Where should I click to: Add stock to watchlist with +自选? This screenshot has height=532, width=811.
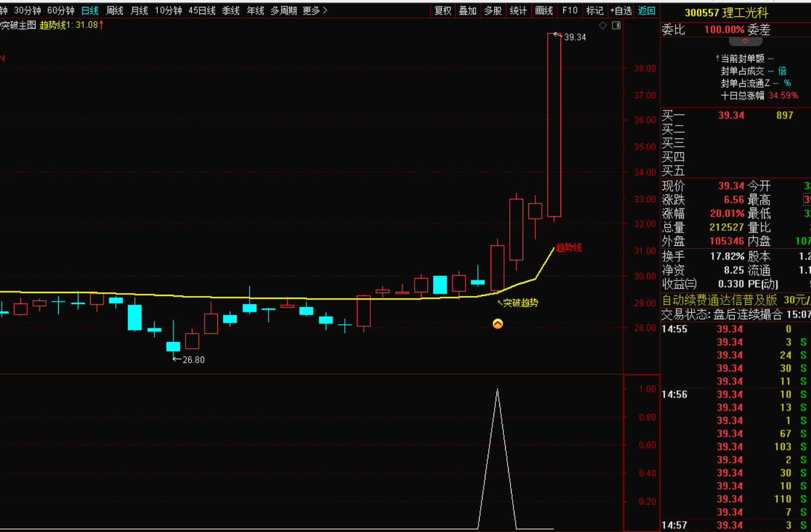coord(621,10)
